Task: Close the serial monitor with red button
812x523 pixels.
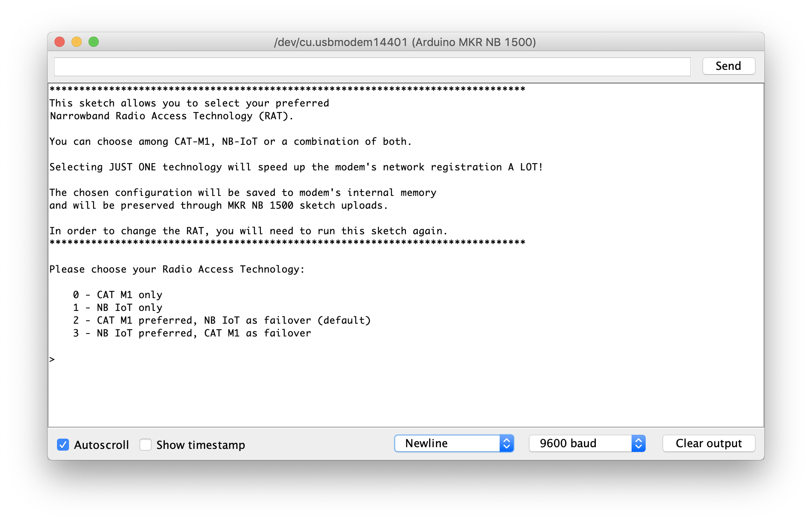Action: tap(60, 42)
